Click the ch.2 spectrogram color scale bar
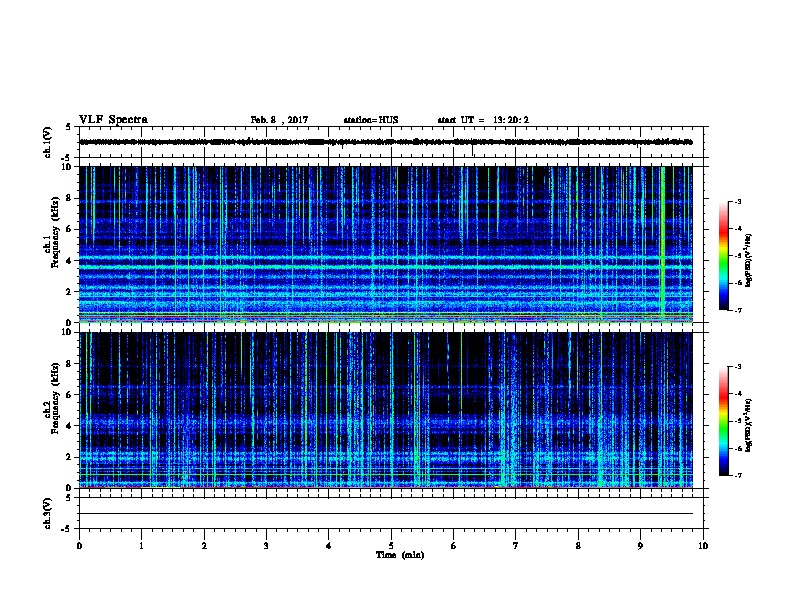 coord(723,421)
